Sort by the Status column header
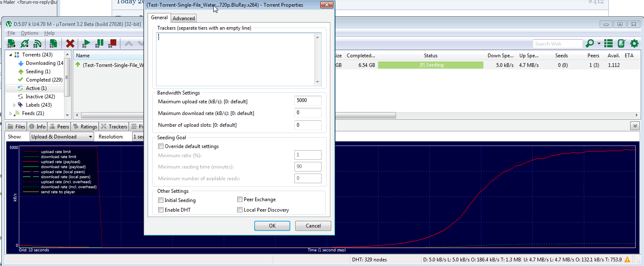This screenshot has width=644, height=266. 430,56
